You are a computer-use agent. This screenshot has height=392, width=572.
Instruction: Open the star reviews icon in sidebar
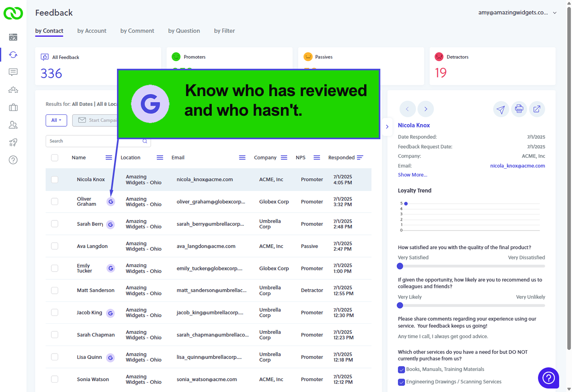tap(13, 90)
